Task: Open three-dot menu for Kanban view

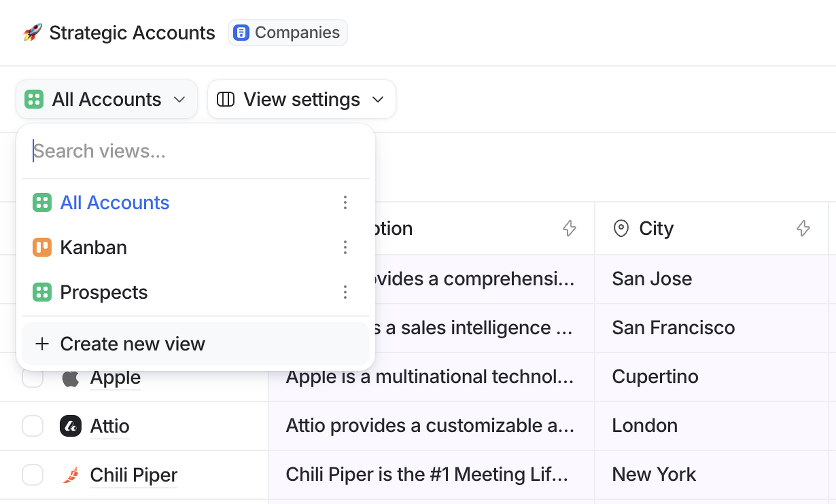Action: pos(345,247)
